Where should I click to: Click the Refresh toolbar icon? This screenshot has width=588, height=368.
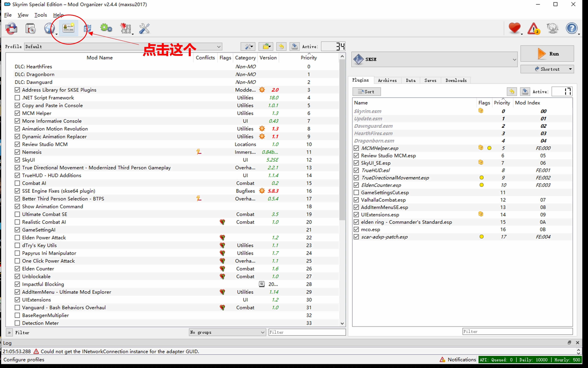coord(87,28)
